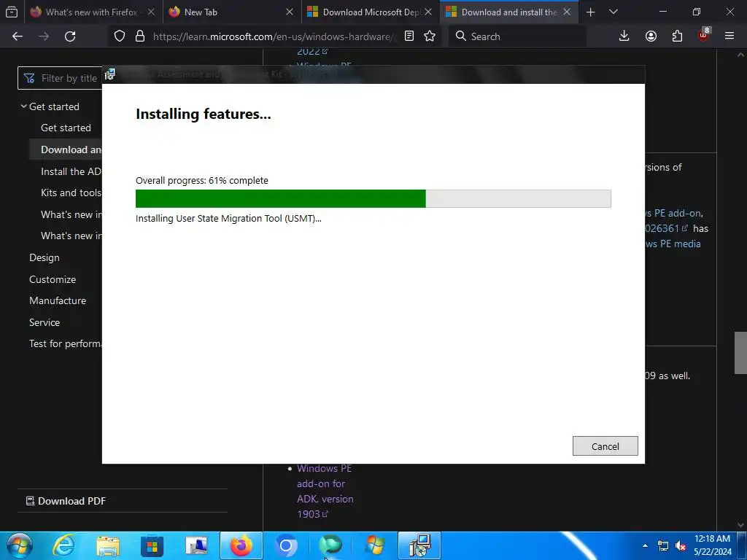This screenshot has height=560, width=747.
Task: Open the nested Get started article
Action: [x=66, y=128]
